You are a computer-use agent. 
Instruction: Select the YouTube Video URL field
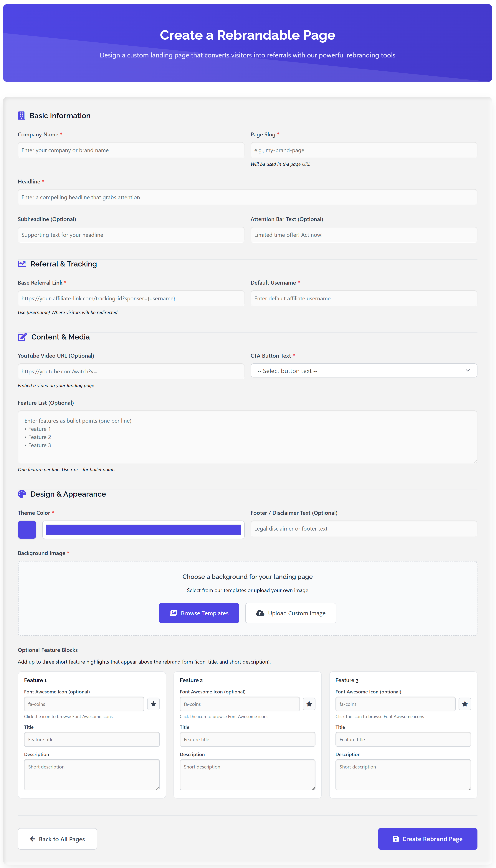(131, 372)
